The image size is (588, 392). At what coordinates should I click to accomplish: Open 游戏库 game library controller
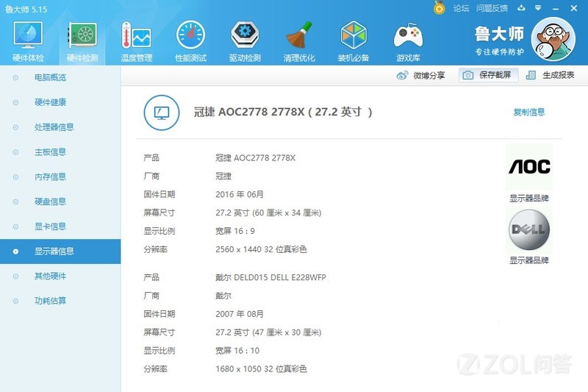click(408, 42)
